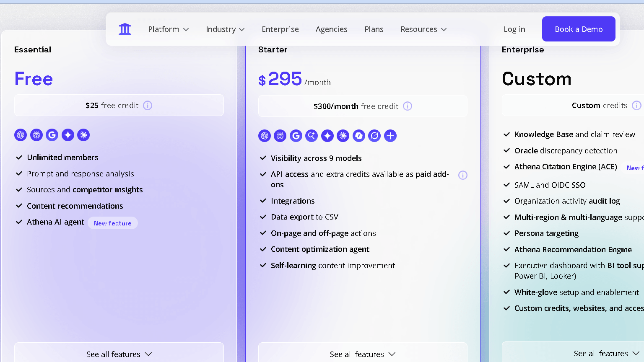The height and width of the screenshot is (362, 644).
Task: Click Organization activity audit log feature
Action: [x=567, y=201]
